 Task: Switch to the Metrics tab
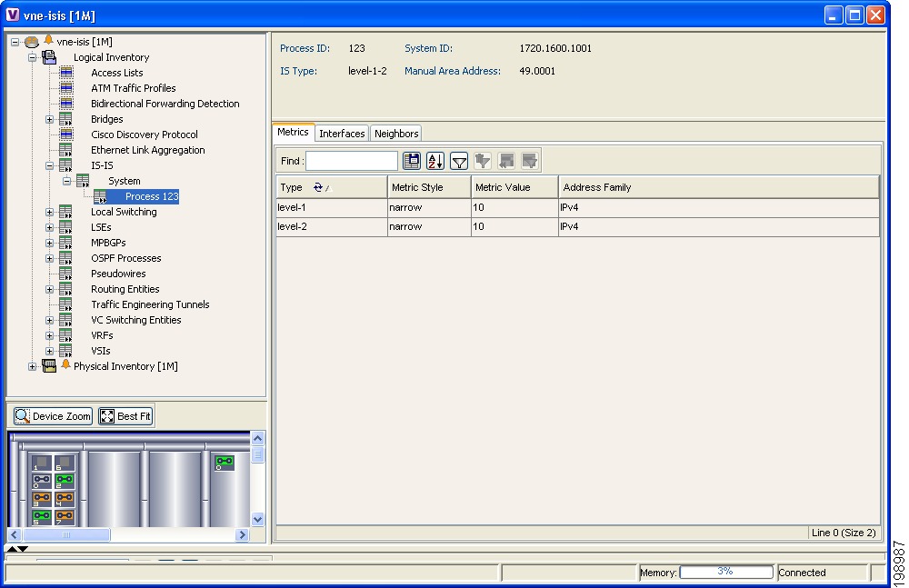tap(293, 132)
